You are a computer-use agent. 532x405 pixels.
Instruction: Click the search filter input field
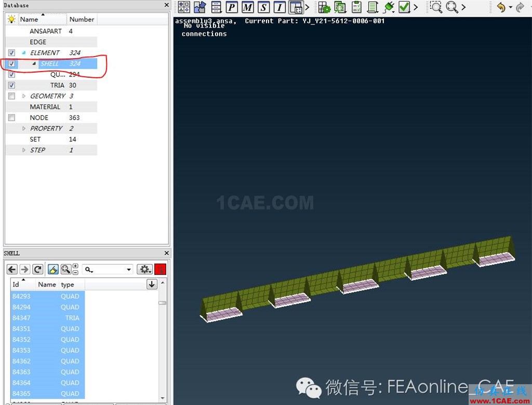(x=108, y=269)
